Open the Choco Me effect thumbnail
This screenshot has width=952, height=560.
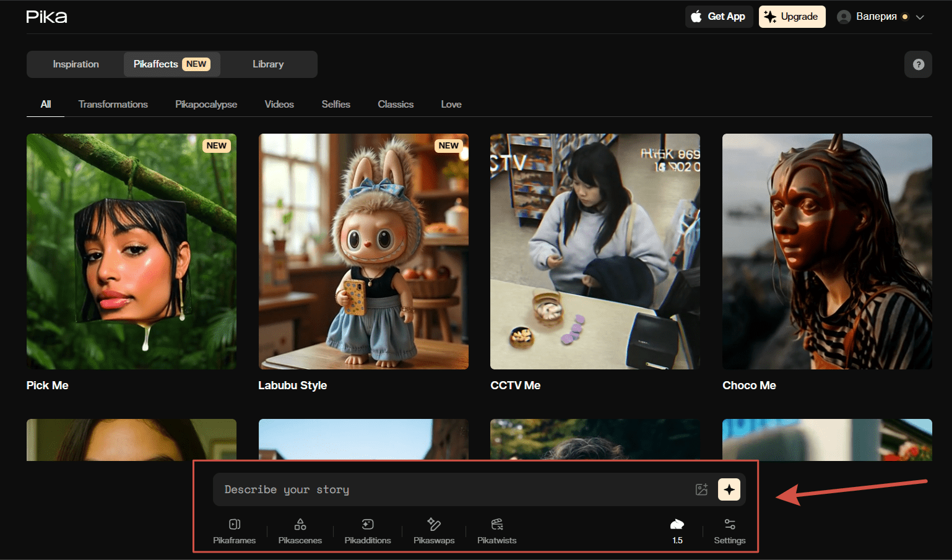pyautogui.click(x=827, y=251)
